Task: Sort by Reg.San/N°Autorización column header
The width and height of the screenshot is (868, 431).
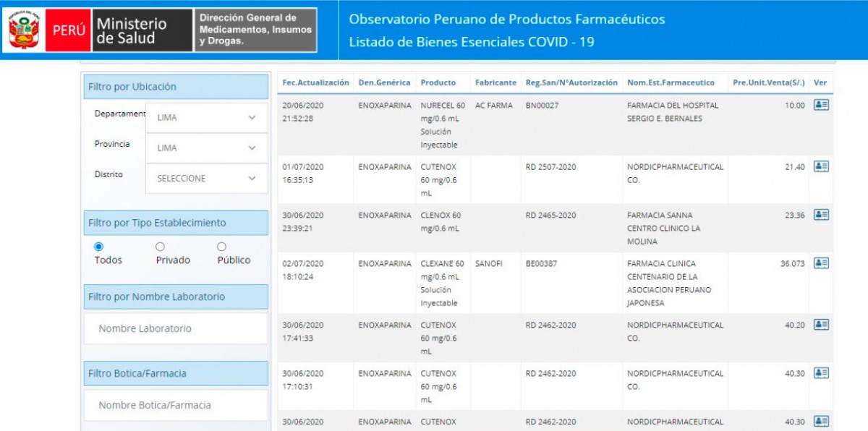Action: [571, 82]
